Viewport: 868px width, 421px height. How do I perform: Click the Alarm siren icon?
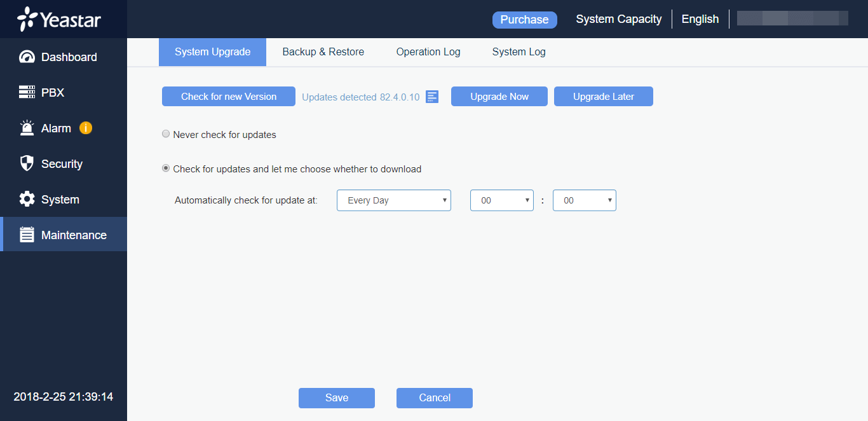click(27, 128)
